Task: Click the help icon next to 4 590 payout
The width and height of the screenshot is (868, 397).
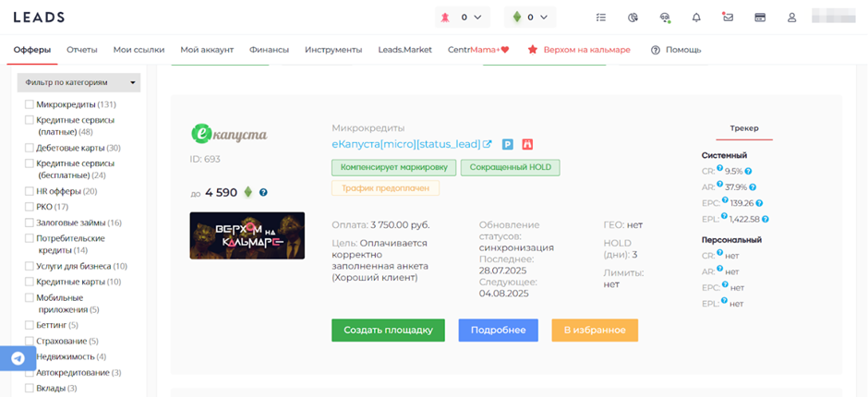Action: (x=263, y=193)
